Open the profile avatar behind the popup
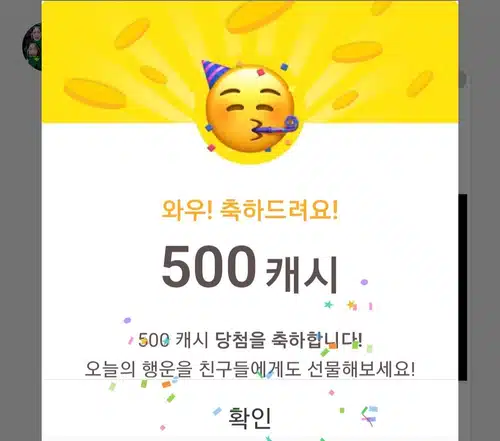Viewport: 500px width, 441px height. [32, 47]
